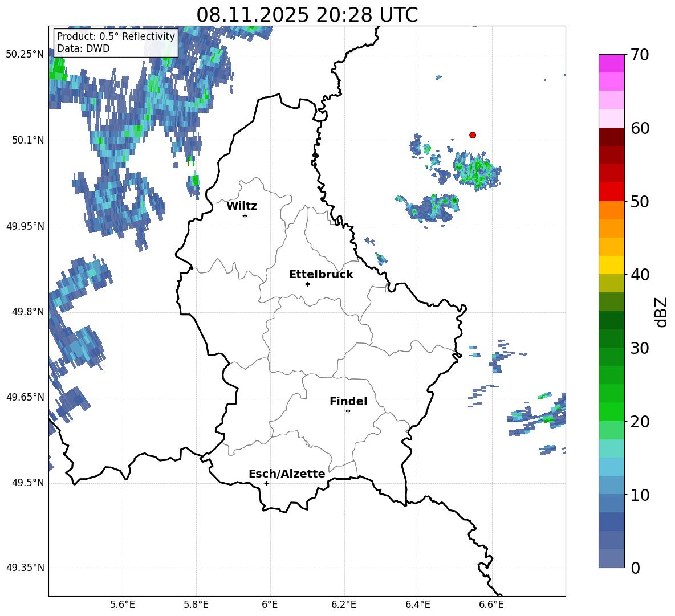Click the 50.1°N latitude label
Screen dimensions: 675x616
(29, 141)
